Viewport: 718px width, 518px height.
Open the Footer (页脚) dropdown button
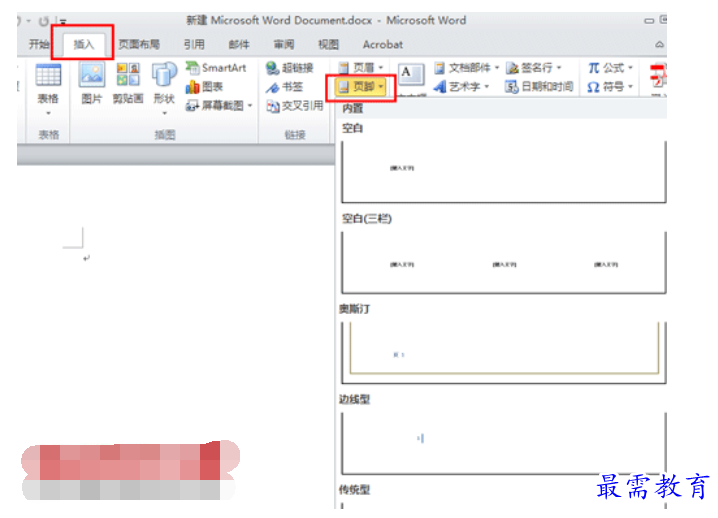(360, 86)
